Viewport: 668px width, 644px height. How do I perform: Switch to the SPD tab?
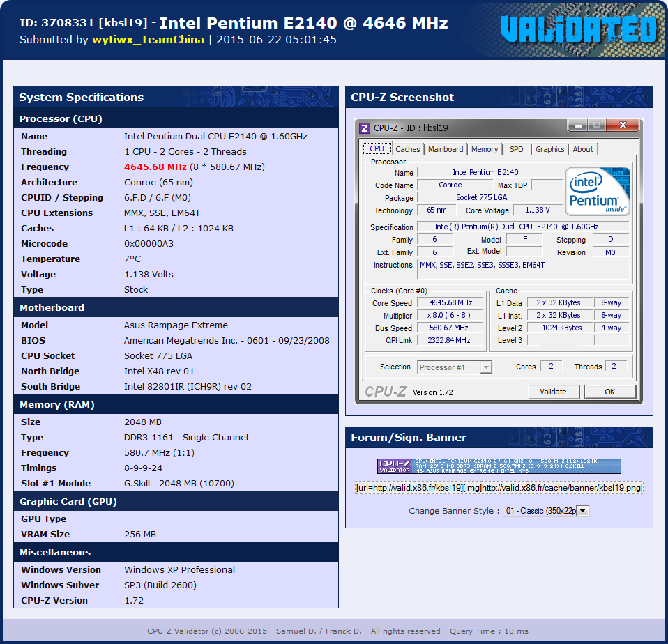coord(516,149)
